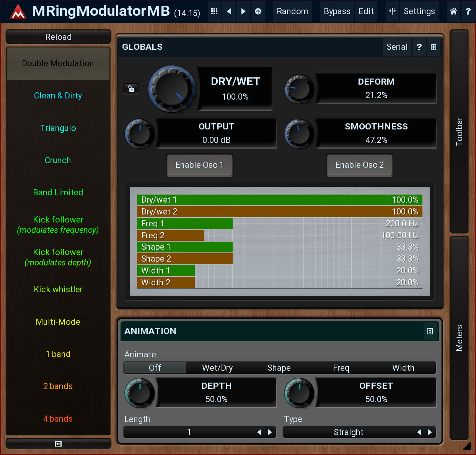The image size is (476, 455).
Task: Toggle the Bypass button
Action: pyautogui.click(x=337, y=11)
